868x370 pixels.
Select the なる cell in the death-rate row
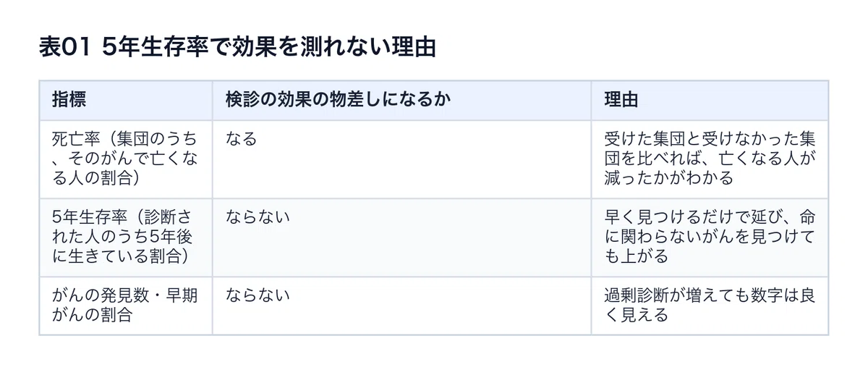tap(401, 159)
